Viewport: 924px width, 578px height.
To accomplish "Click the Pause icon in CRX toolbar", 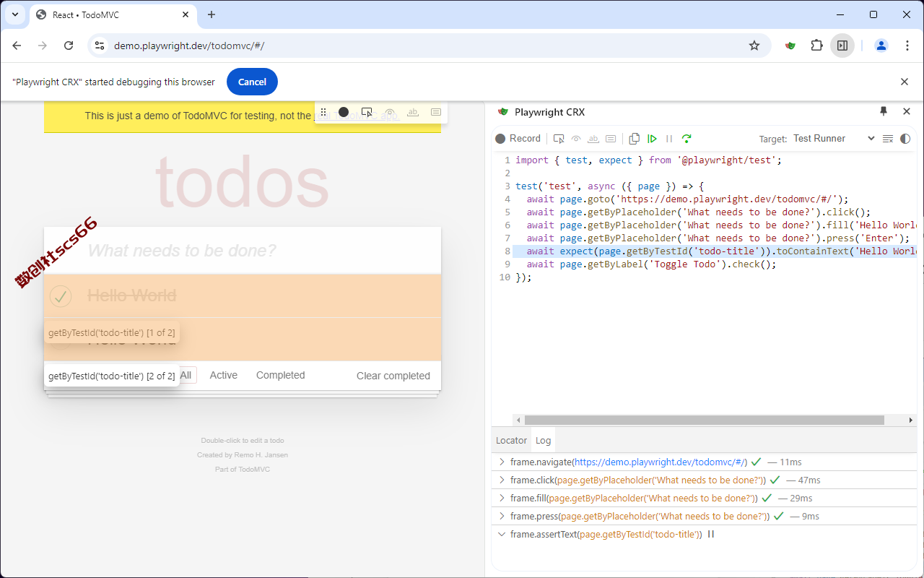I will point(669,139).
